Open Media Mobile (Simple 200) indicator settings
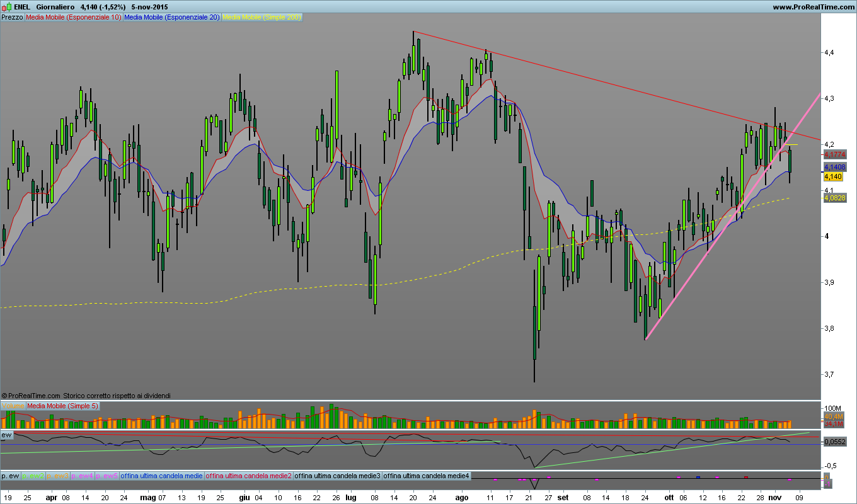 [x=262, y=18]
